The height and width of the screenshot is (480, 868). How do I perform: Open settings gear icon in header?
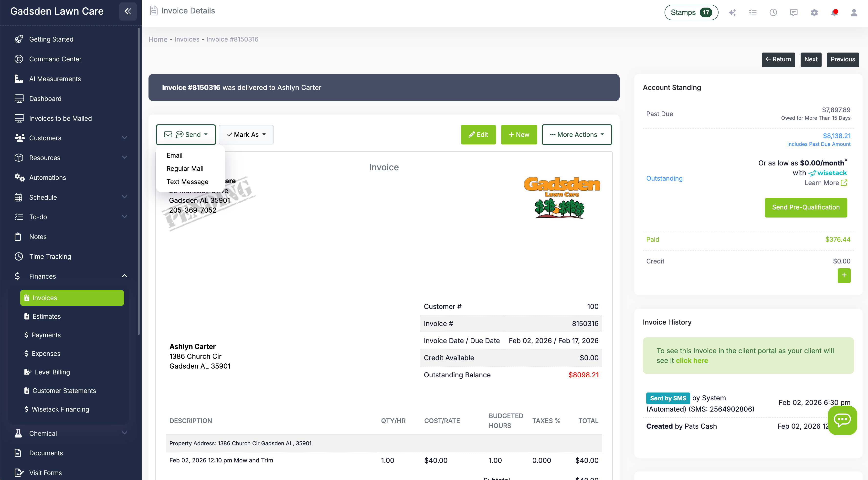814,12
